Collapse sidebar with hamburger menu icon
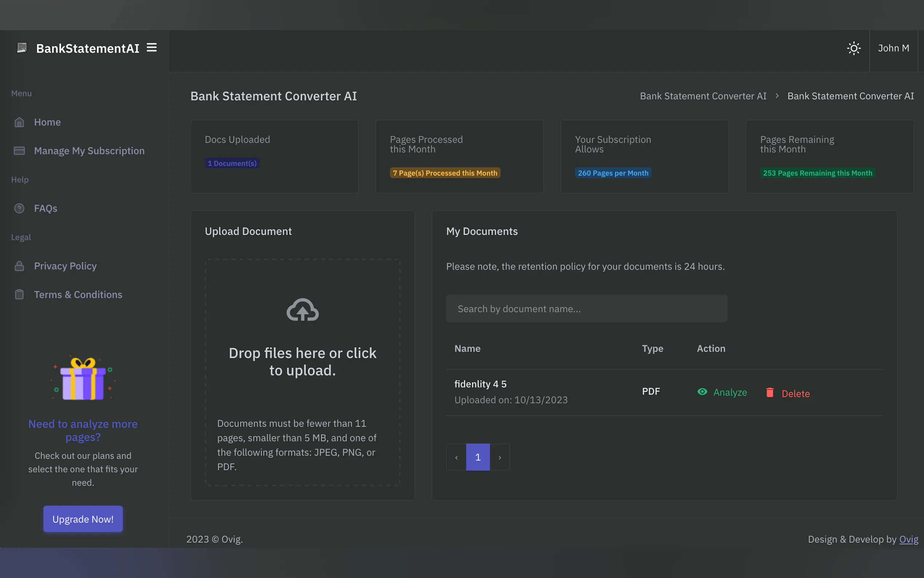This screenshot has width=924, height=578. tap(152, 48)
